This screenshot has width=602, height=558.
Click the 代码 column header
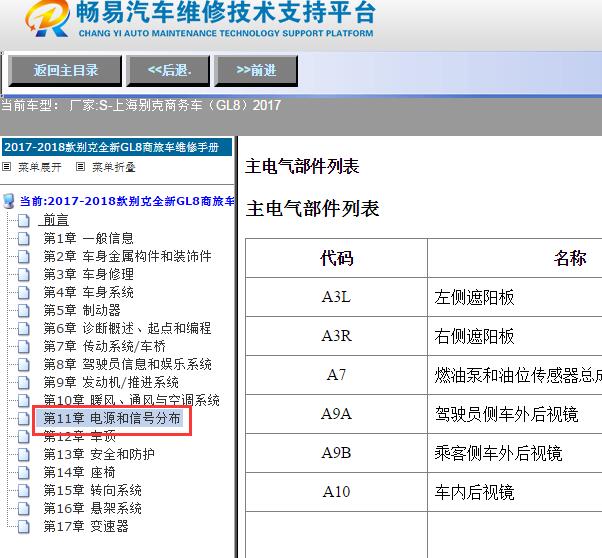pyautogui.click(x=337, y=258)
